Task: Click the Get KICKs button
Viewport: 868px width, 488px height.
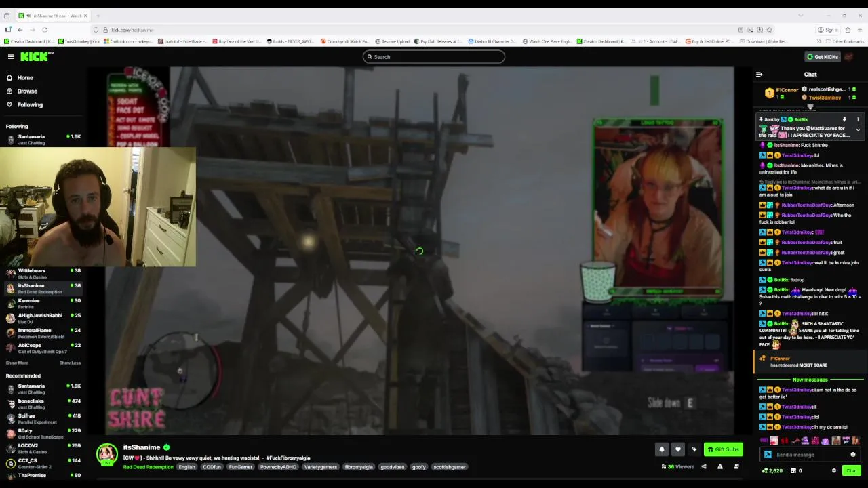Action: [823, 57]
